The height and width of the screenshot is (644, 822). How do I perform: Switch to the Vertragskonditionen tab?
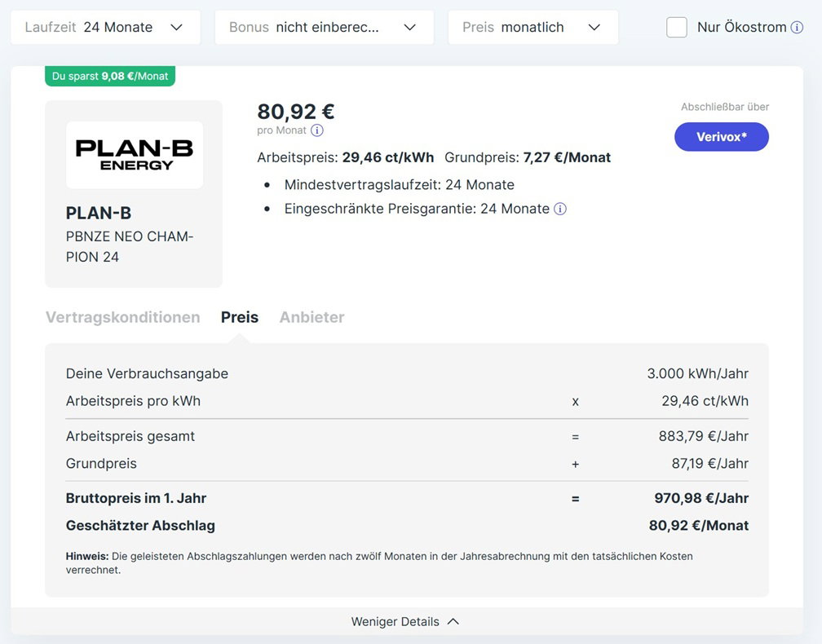(122, 318)
